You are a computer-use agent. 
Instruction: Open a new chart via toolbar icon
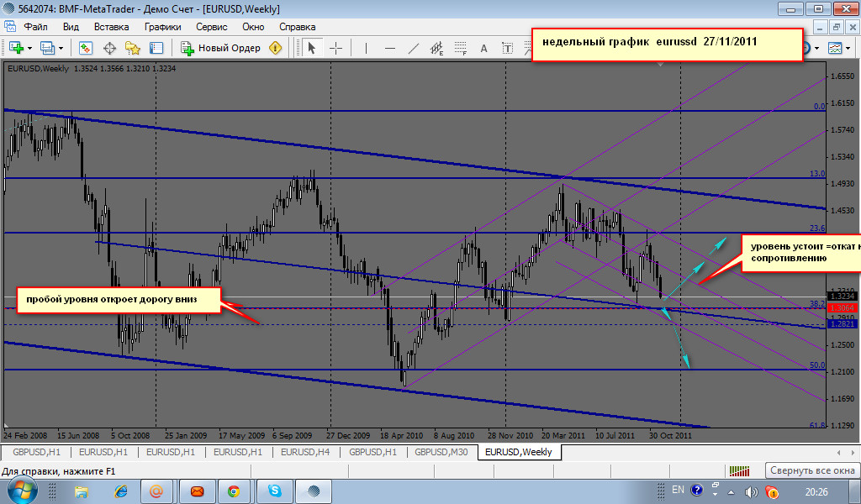coord(16,48)
